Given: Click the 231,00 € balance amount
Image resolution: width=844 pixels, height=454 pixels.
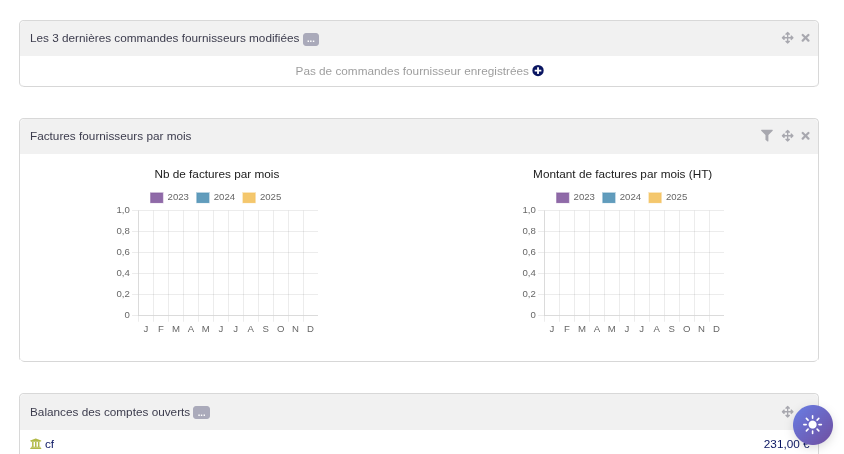Looking at the screenshot, I should point(782,444).
